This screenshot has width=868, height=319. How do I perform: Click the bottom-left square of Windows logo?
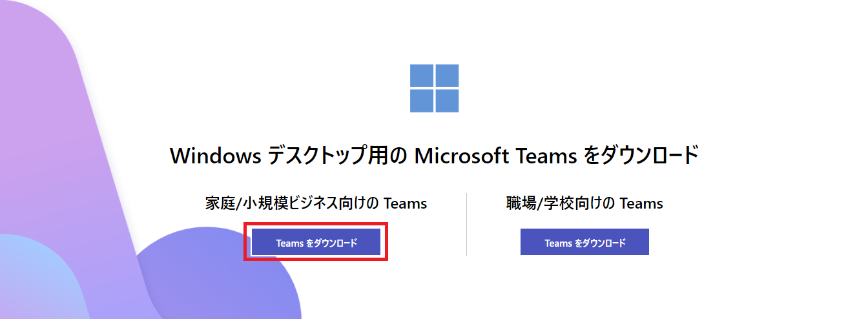tap(422, 101)
